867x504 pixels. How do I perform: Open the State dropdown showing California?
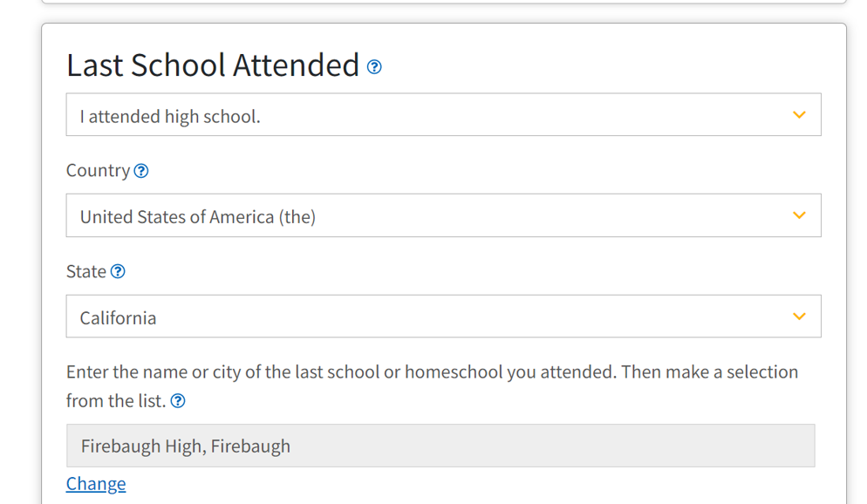(x=443, y=317)
